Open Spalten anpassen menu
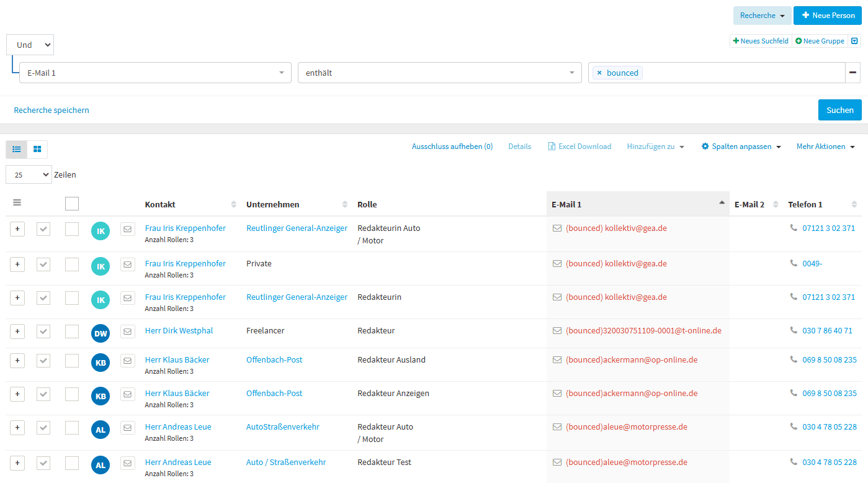This screenshot has width=868, height=483. coord(741,147)
